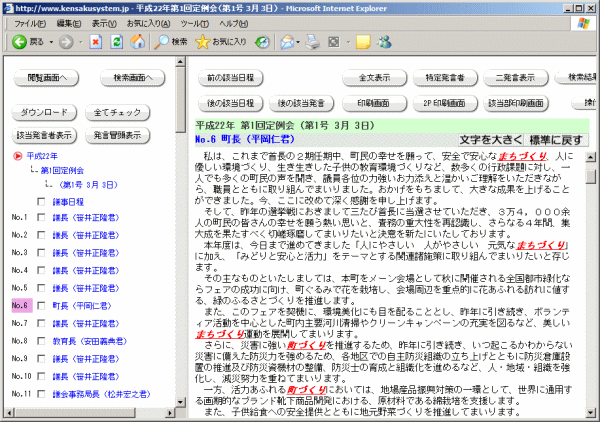
Task: Click left panel scrollbar up arrow
Action: pyautogui.click(x=181, y=62)
